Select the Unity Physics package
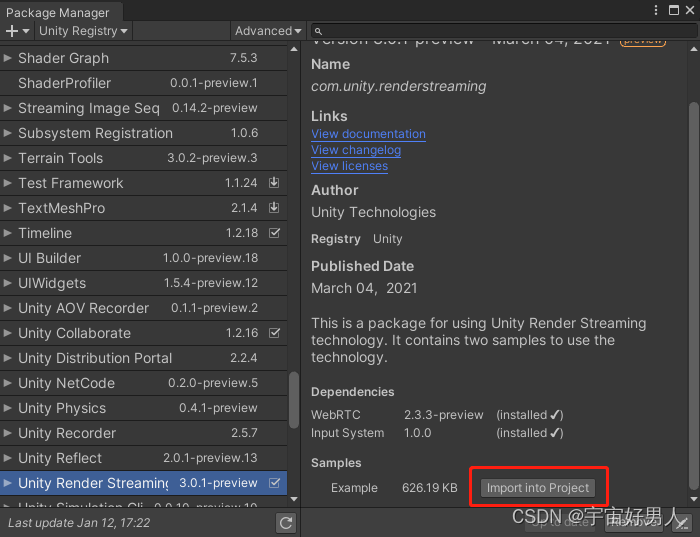The height and width of the screenshot is (537, 700). click(143, 408)
